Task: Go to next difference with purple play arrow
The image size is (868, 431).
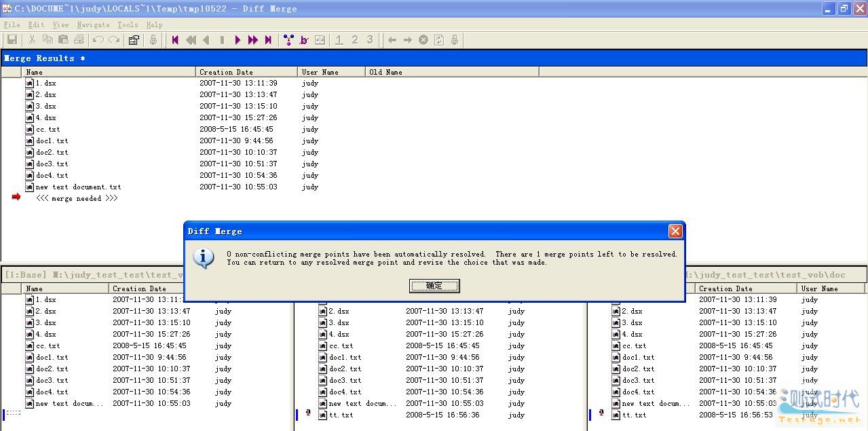Action: [x=238, y=40]
